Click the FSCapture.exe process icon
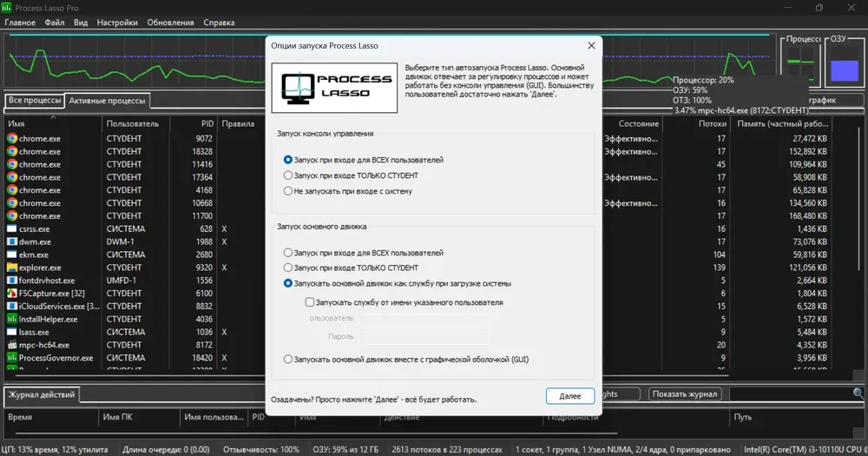868x456 pixels. point(12,293)
